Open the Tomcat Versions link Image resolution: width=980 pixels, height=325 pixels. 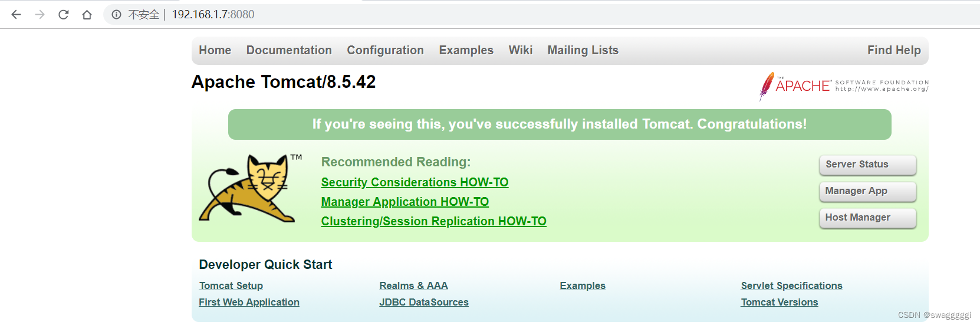779,303
